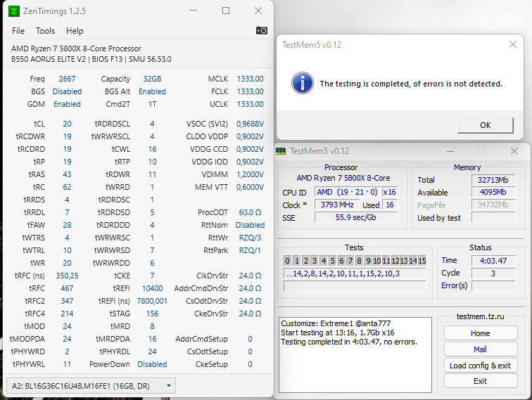The image size is (532, 400).
Task: Click the Cmd2T value 1T
Action: (x=152, y=104)
